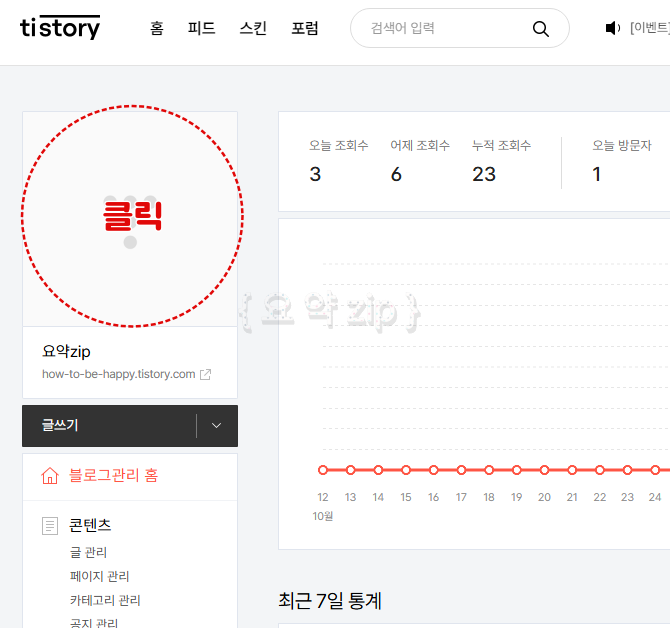Select the chart point for day 18
This screenshot has height=628, width=670.
(x=489, y=470)
